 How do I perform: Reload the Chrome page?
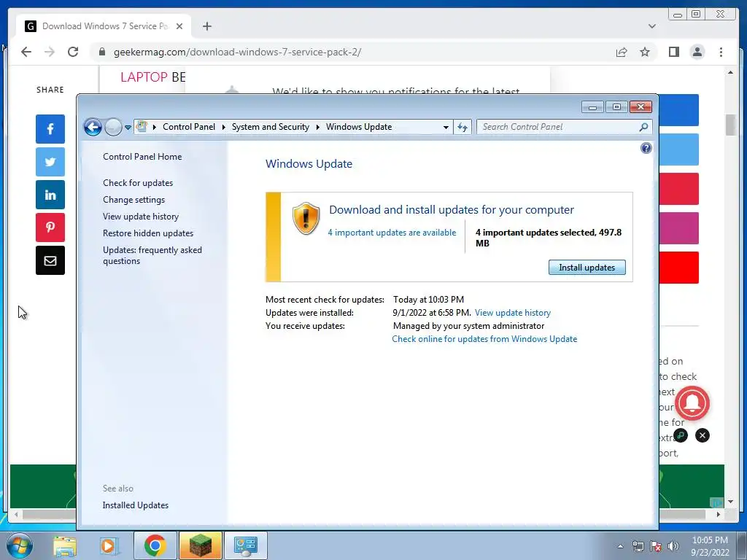pos(73,52)
